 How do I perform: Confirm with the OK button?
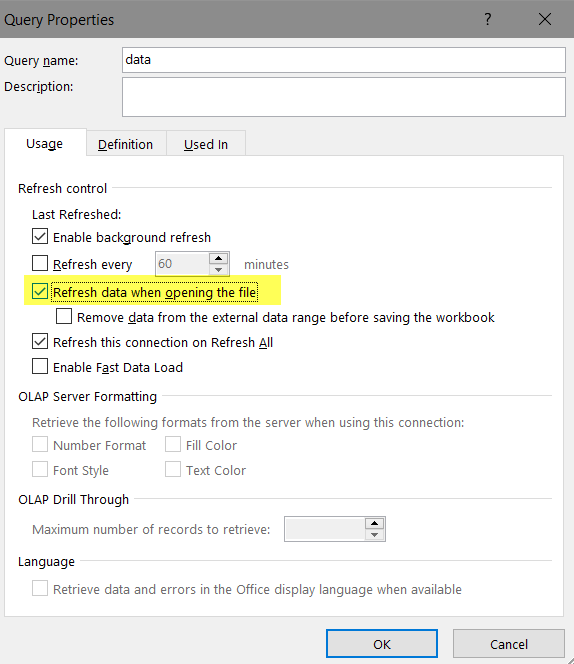pyautogui.click(x=382, y=644)
